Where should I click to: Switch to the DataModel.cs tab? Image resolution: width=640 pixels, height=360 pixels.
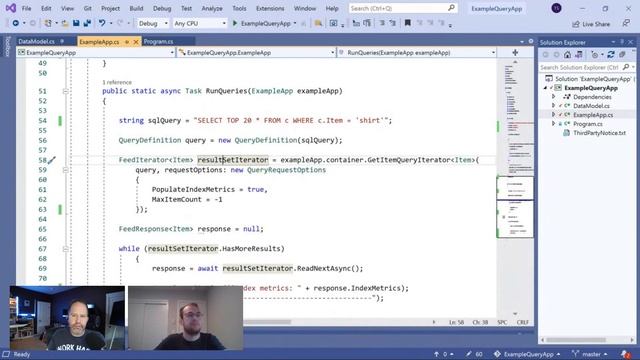(36, 42)
